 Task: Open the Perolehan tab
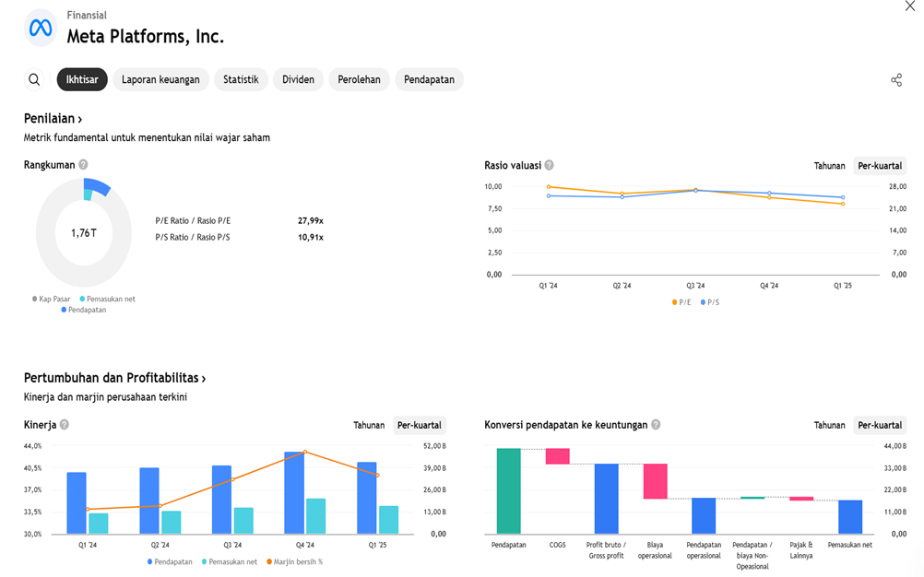click(359, 79)
